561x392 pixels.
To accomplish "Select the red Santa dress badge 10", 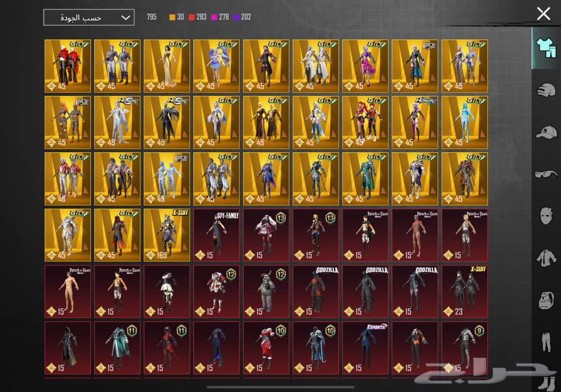I will point(266,348).
